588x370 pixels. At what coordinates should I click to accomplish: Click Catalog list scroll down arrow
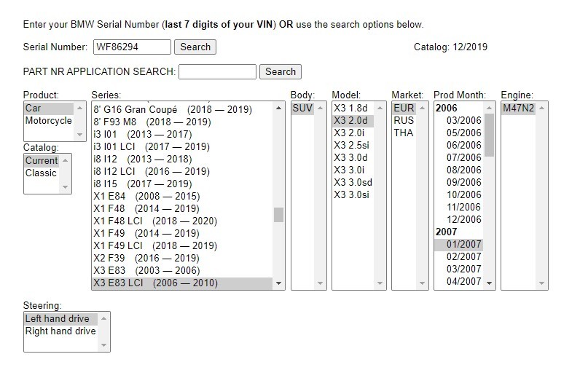coord(66,187)
